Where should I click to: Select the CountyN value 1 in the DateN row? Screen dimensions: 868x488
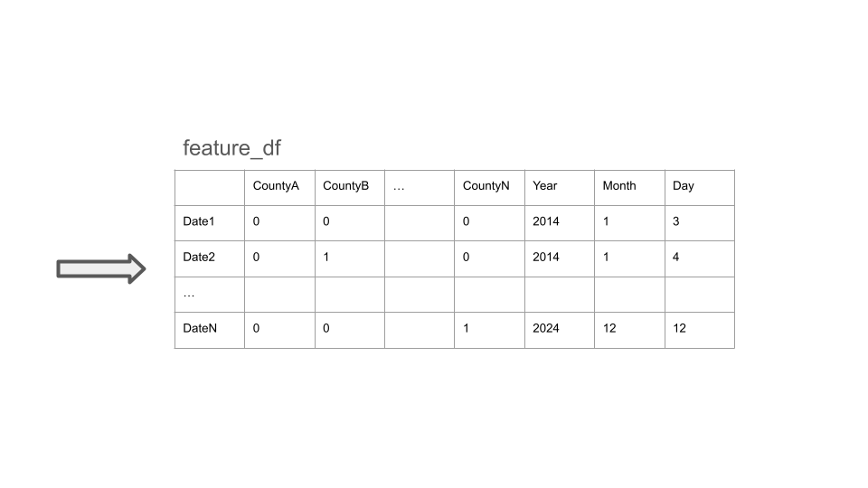pyautogui.click(x=467, y=329)
